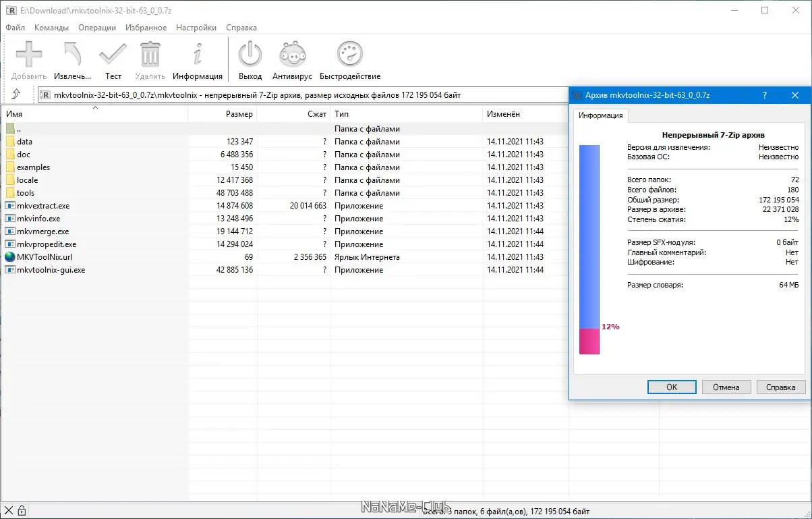Click the tools folder icon
Viewport: 812px width, 519px height.
click(10, 193)
